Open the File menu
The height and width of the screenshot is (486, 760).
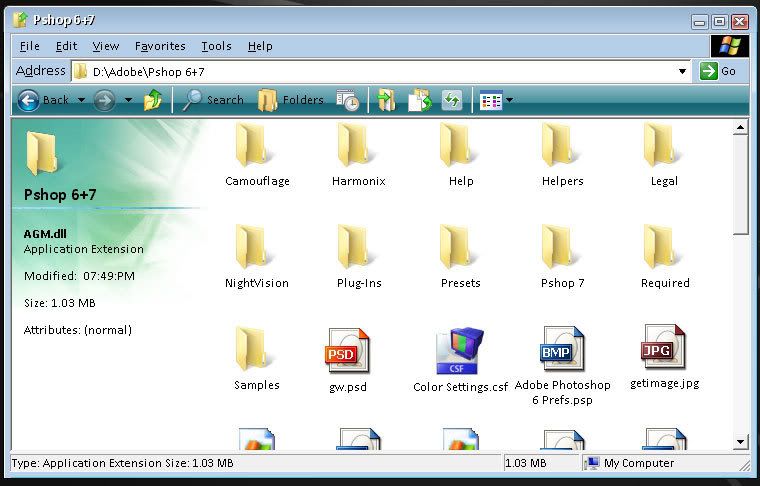[30, 46]
